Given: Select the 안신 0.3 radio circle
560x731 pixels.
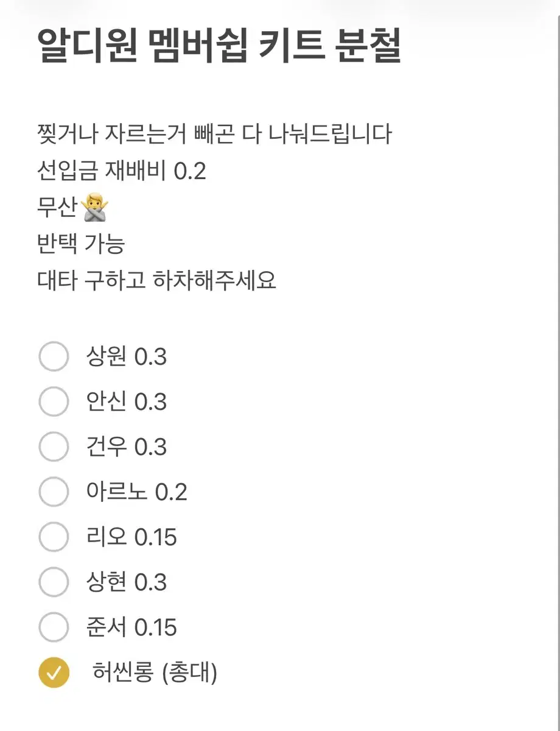Looking at the screenshot, I should pyautogui.click(x=54, y=402).
